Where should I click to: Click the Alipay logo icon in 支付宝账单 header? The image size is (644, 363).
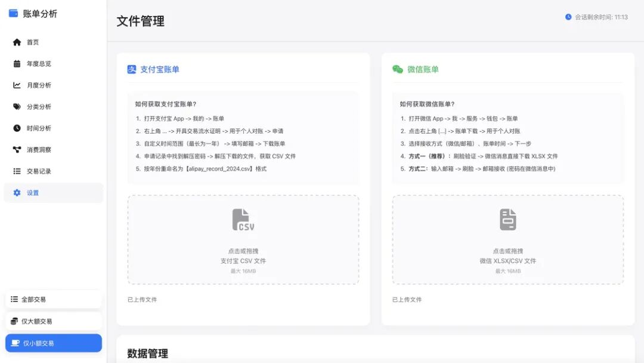click(x=131, y=69)
